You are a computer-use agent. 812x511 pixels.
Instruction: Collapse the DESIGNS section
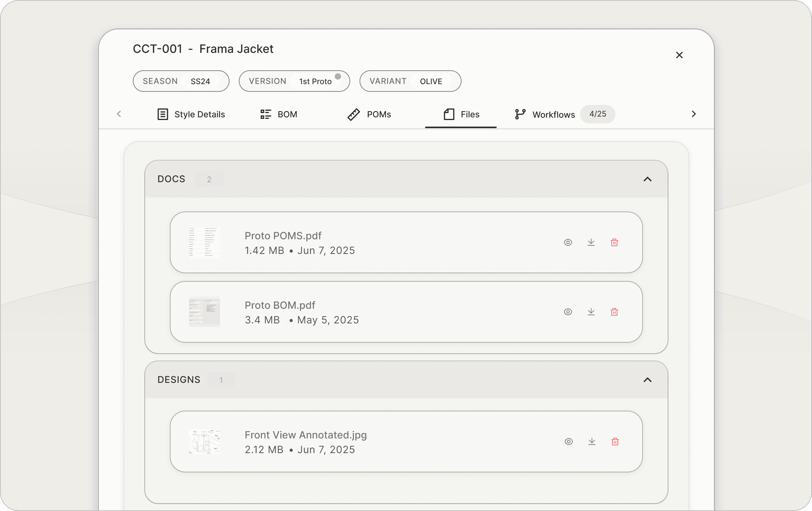pyautogui.click(x=647, y=380)
